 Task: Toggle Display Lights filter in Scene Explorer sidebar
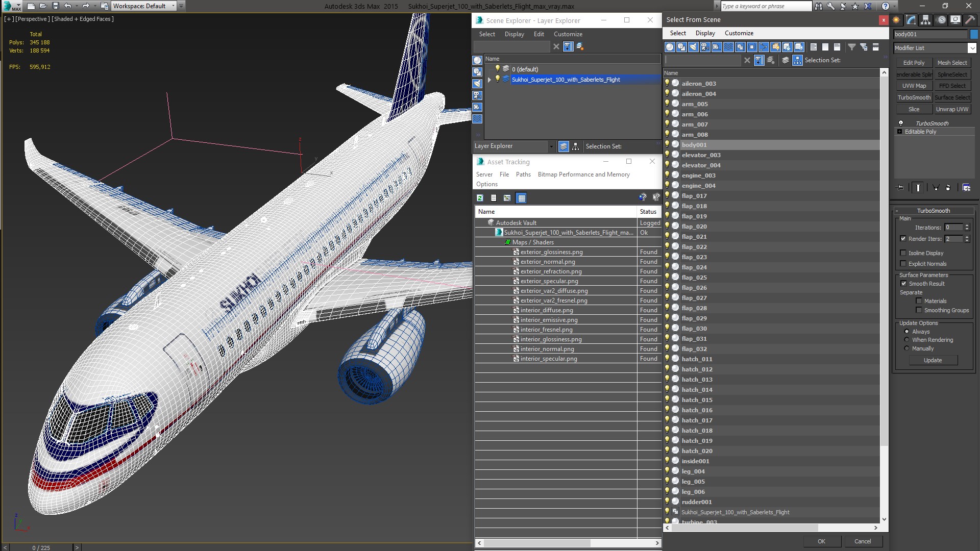(x=477, y=84)
